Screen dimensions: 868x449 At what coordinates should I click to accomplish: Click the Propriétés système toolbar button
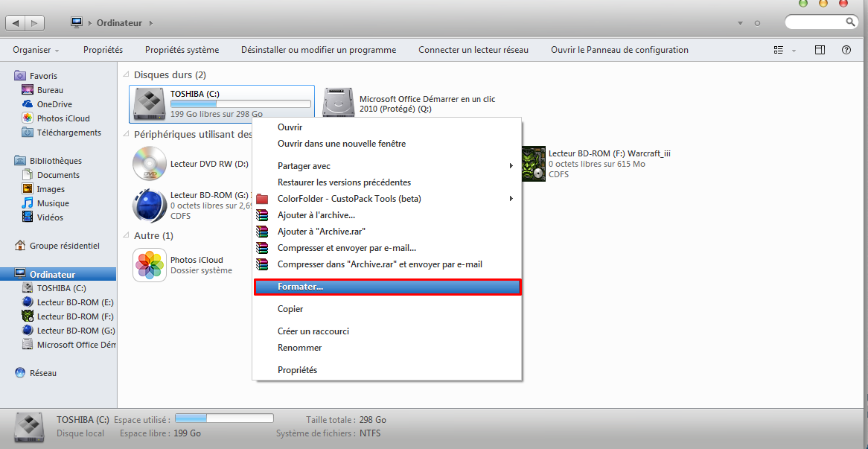click(x=182, y=50)
